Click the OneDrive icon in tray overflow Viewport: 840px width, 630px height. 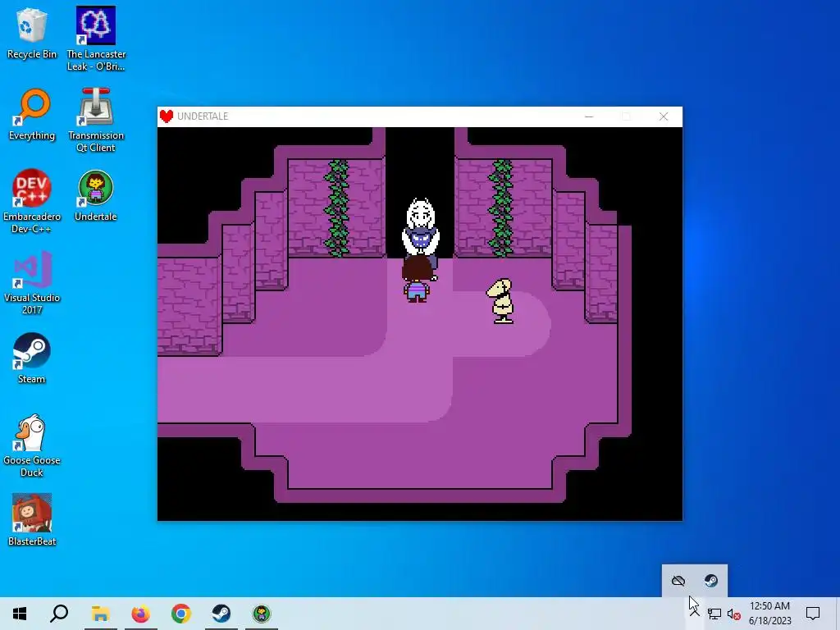(678, 581)
